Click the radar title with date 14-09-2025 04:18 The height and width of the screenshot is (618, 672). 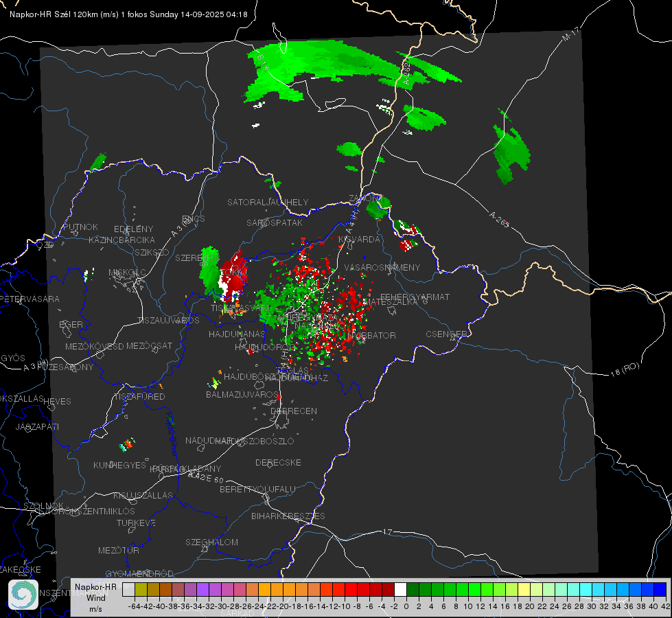(x=128, y=14)
